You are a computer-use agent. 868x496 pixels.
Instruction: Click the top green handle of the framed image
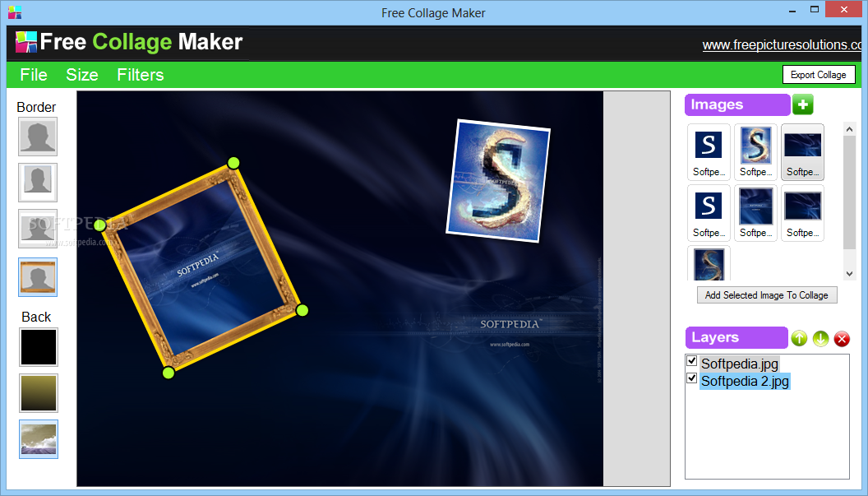[233, 163]
